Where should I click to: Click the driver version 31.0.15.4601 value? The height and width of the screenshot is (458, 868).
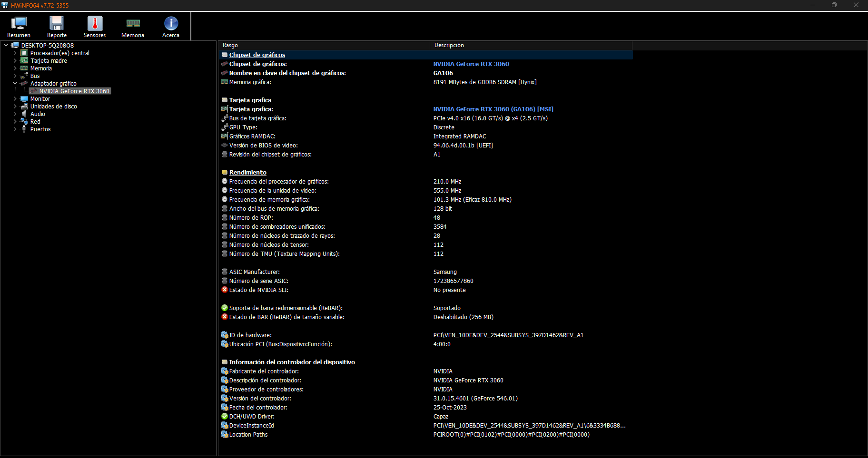tap(475, 398)
